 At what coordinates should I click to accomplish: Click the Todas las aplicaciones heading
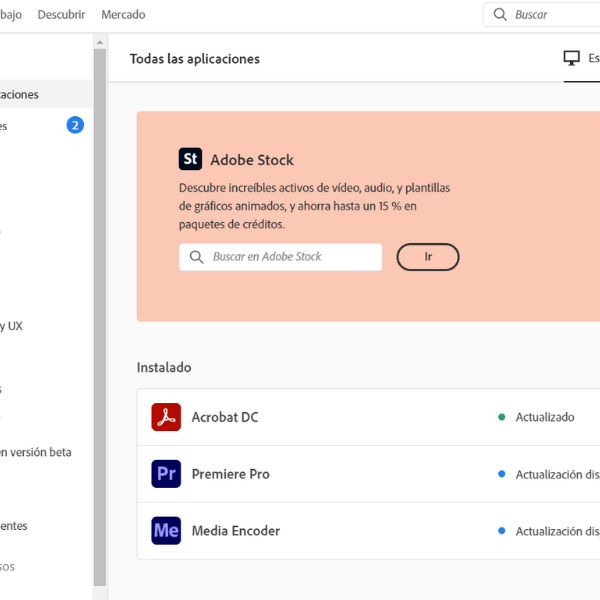[195, 59]
